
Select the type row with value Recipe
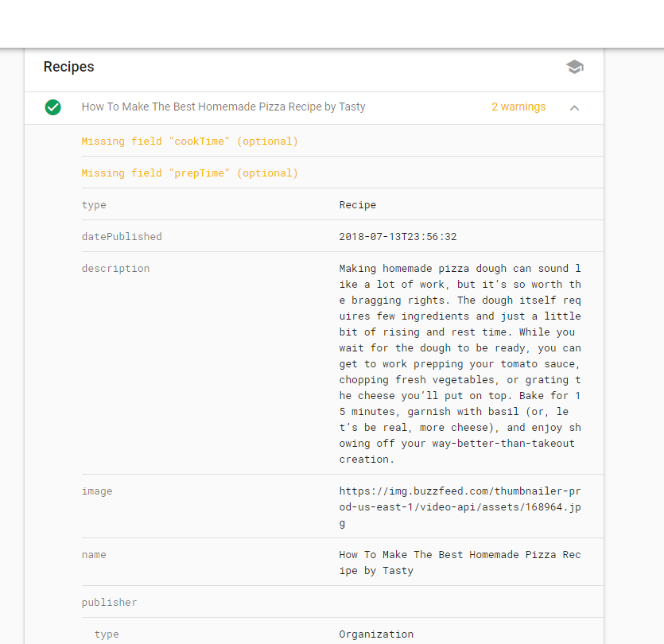click(342, 204)
